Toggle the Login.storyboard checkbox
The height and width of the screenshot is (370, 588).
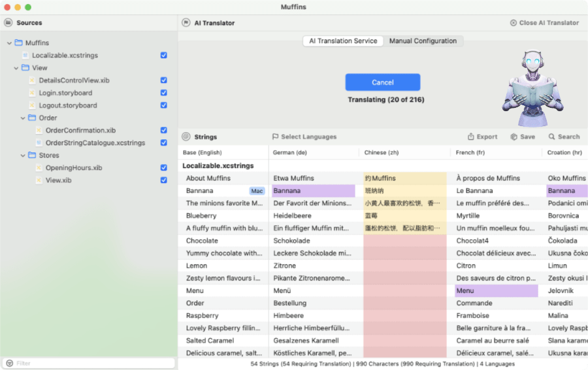point(164,93)
